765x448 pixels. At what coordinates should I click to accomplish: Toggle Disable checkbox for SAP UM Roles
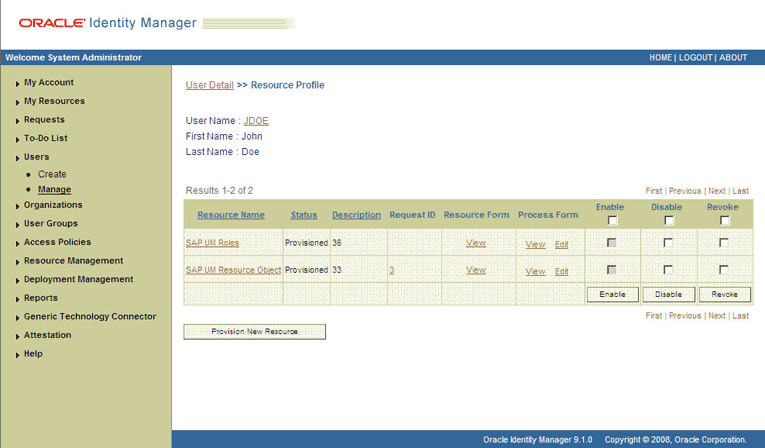pyautogui.click(x=668, y=243)
